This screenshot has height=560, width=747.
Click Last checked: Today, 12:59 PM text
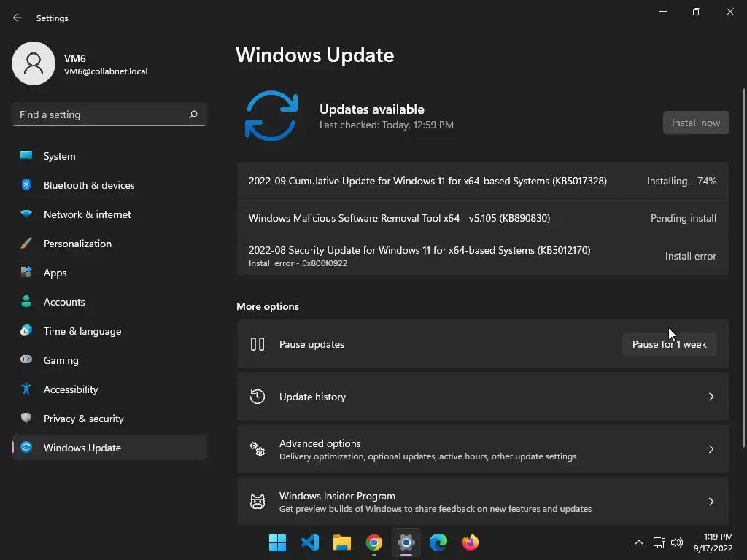[387, 125]
